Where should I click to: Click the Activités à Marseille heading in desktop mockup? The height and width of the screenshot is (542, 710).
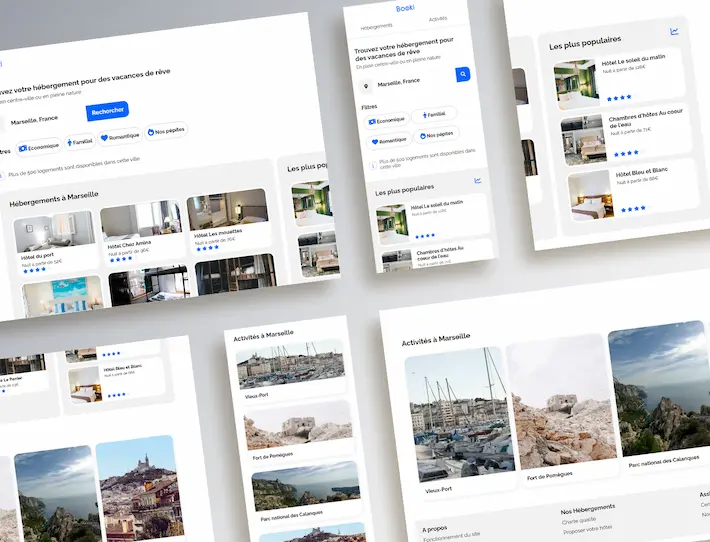[x=436, y=340]
